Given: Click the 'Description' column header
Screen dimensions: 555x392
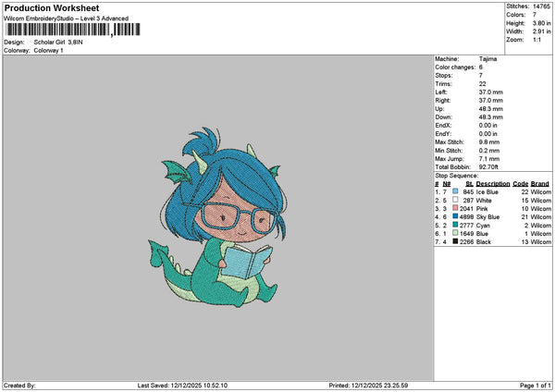Looking at the screenshot, I should (x=493, y=184).
